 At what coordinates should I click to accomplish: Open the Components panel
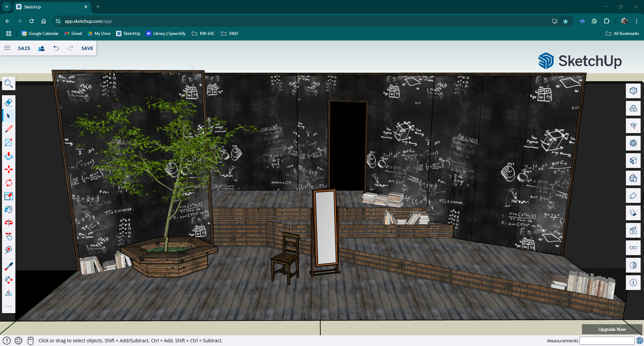point(633,143)
